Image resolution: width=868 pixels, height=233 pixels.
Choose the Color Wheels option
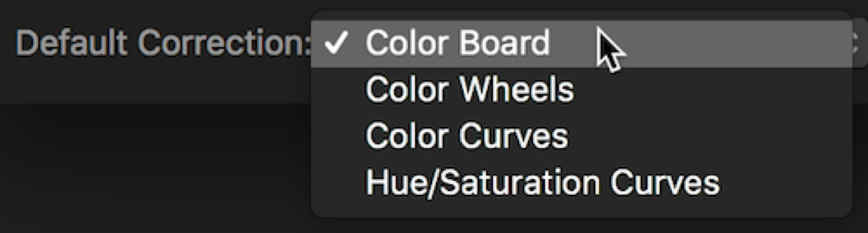pos(469,90)
